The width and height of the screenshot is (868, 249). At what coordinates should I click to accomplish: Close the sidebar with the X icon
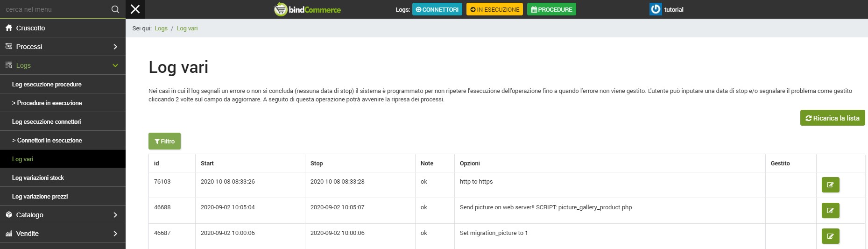point(135,9)
